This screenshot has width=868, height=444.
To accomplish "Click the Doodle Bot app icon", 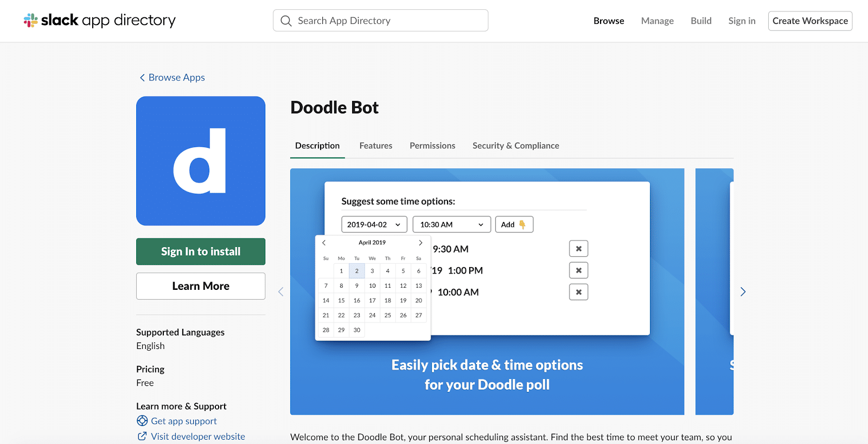I will 201,161.
